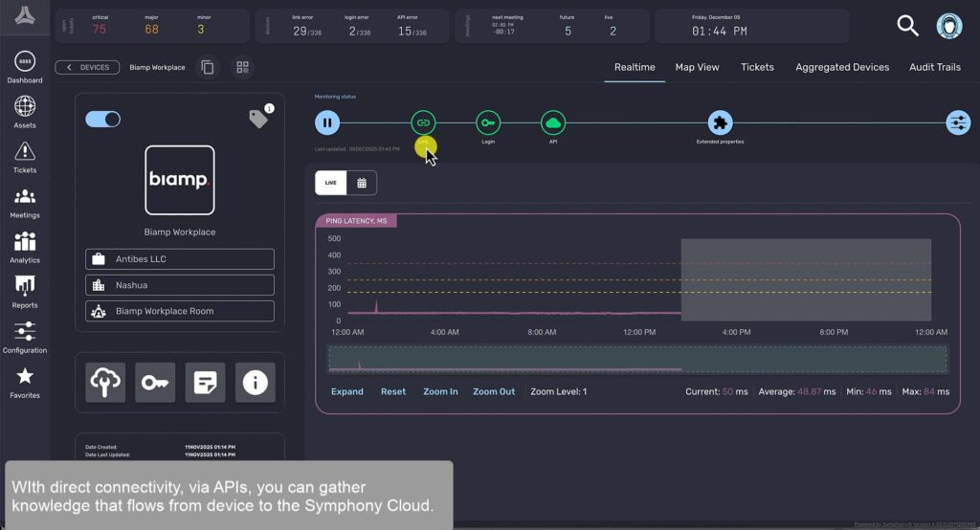Open Configuration in the sidebar
The image size is (980, 530).
24,338
